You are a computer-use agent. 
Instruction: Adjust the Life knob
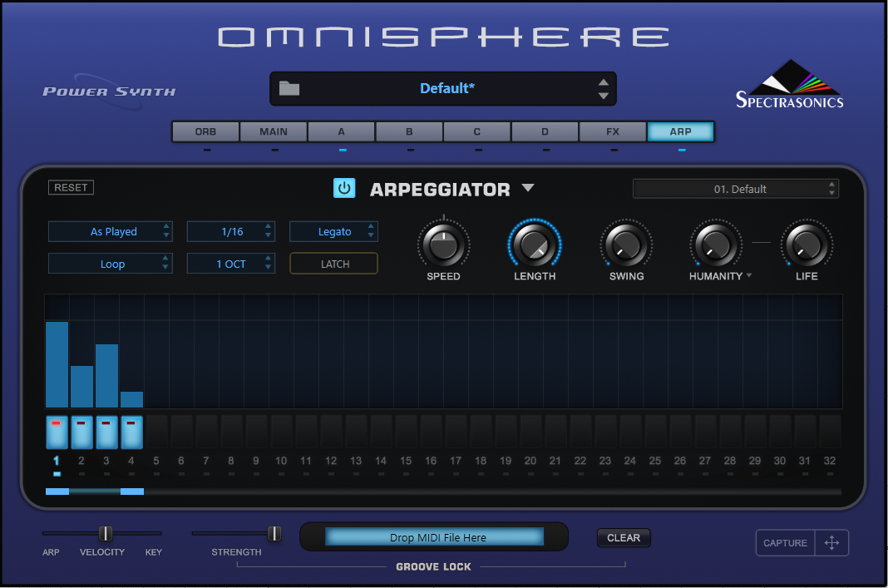tap(806, 245)
